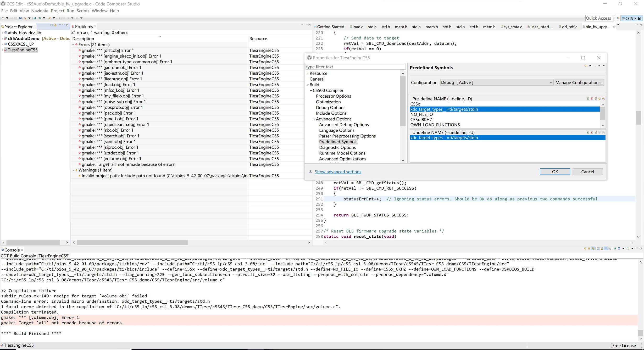Click Problems view horizontal scrollbar thumb
This screenshot has height=350, width=644.
point(132,242)
